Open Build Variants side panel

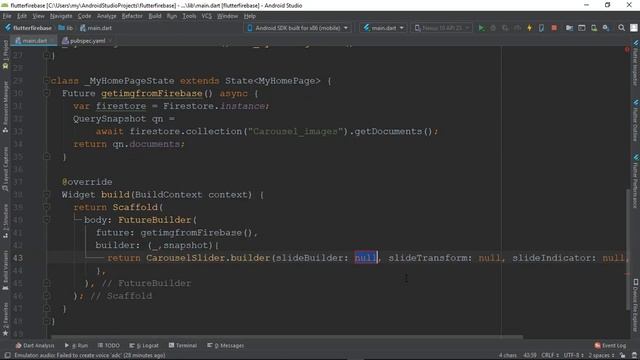click(5, 270)
